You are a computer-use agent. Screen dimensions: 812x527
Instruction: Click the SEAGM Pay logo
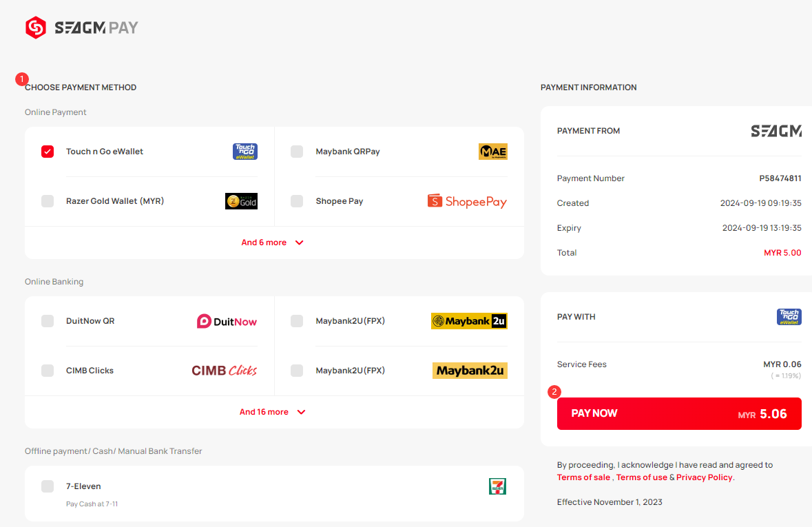(x=82, y=28)
